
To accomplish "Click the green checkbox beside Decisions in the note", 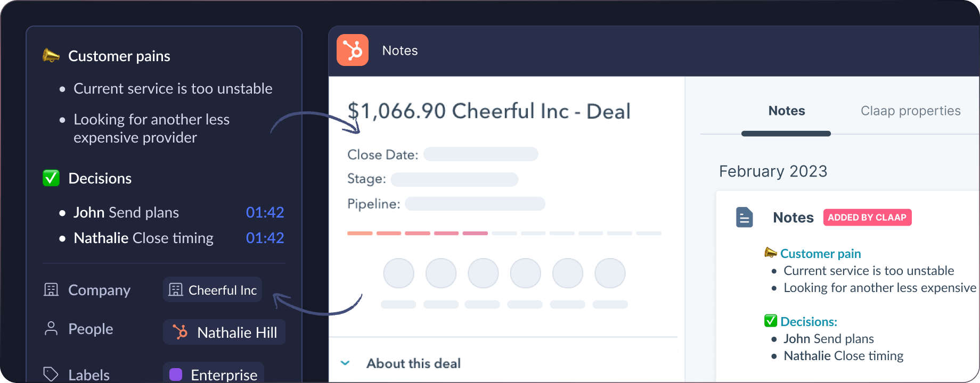I will 770,321.
